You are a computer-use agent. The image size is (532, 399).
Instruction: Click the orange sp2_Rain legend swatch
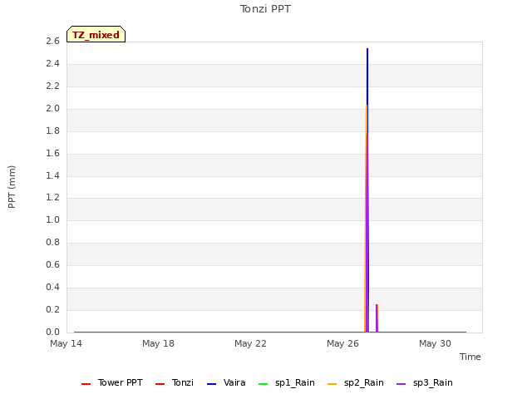click(x=332, y=384)
